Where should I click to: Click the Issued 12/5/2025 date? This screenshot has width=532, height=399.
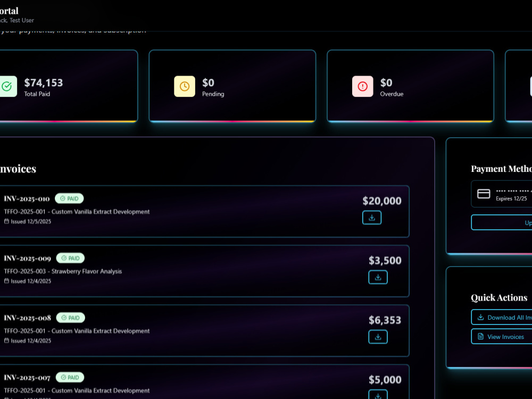tap(31, 221)
